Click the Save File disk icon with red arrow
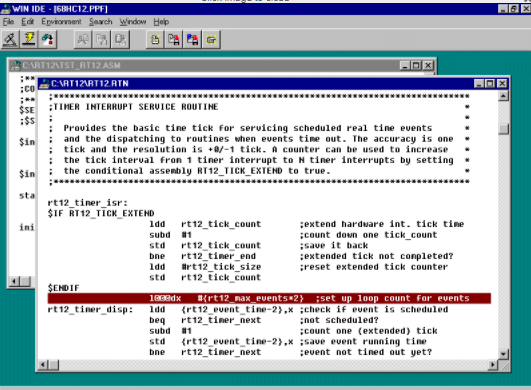Viewport: 531px width, 390px height. point(174,40)
